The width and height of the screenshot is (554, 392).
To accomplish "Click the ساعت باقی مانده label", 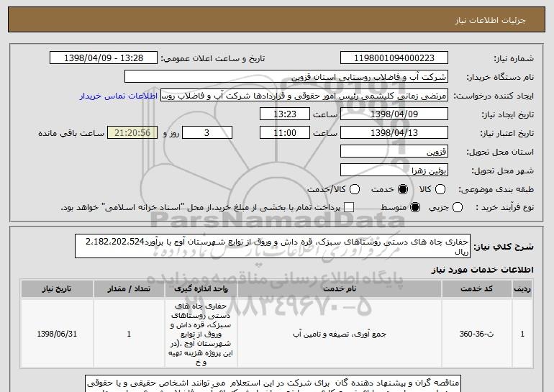I will pos(71,133).
